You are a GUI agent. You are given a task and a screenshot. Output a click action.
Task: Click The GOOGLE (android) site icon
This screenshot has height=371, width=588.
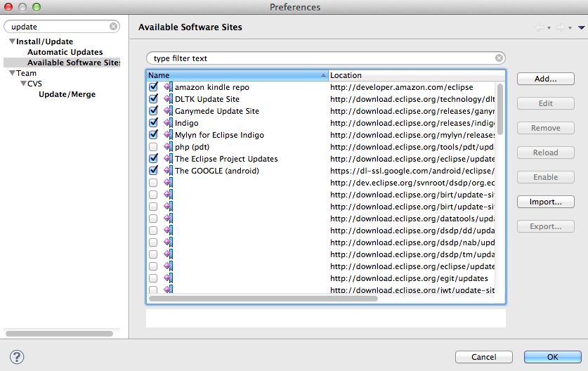[x=169, y=171]
